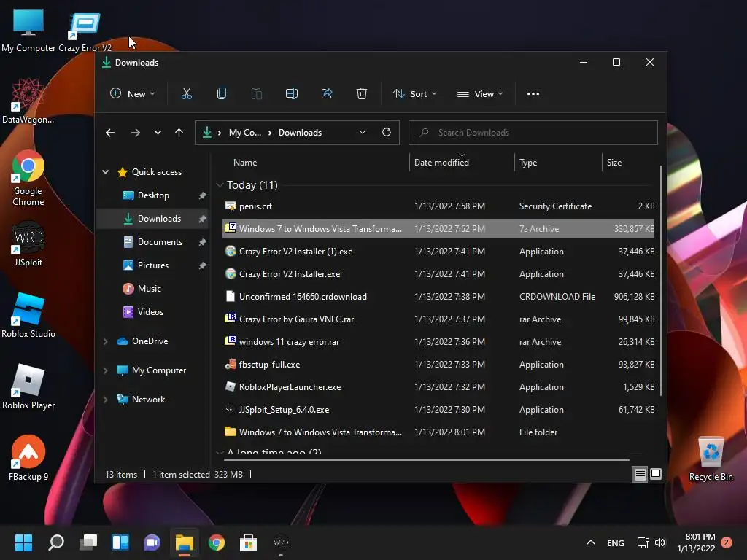Sort by Date modified column header
Image resolution: width=747 pixels, height=560 pixels.
[441, 163]
